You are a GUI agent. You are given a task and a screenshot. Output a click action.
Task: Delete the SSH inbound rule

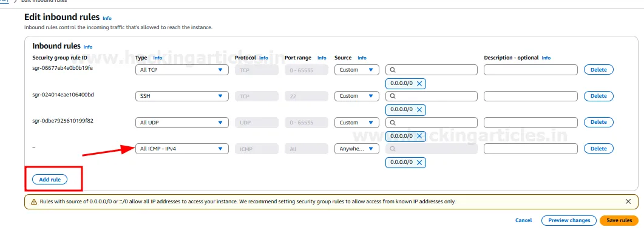click(x=598, y=96)
